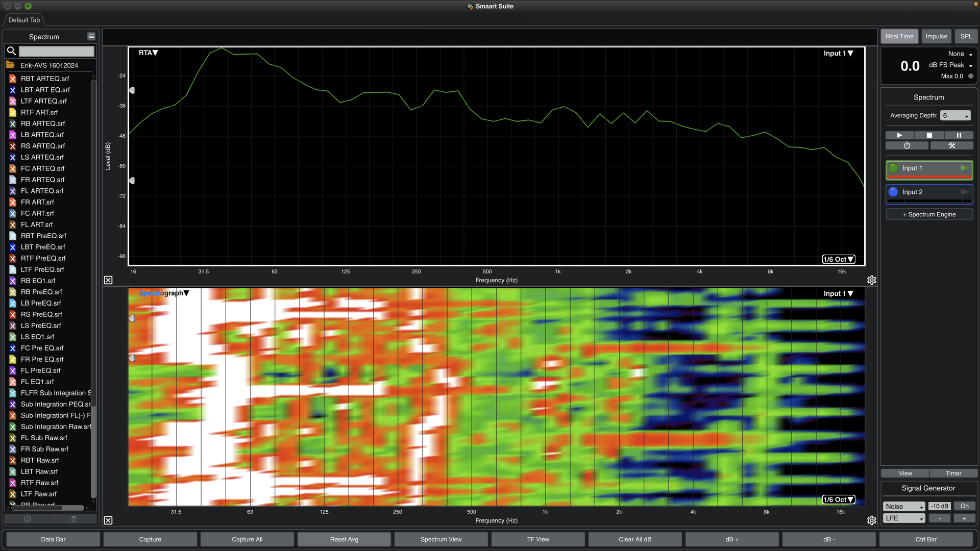Viewport: 980px width, 551px height.
Task: Open the hammer-wrench tools settings icon
Action: [951, 146]
